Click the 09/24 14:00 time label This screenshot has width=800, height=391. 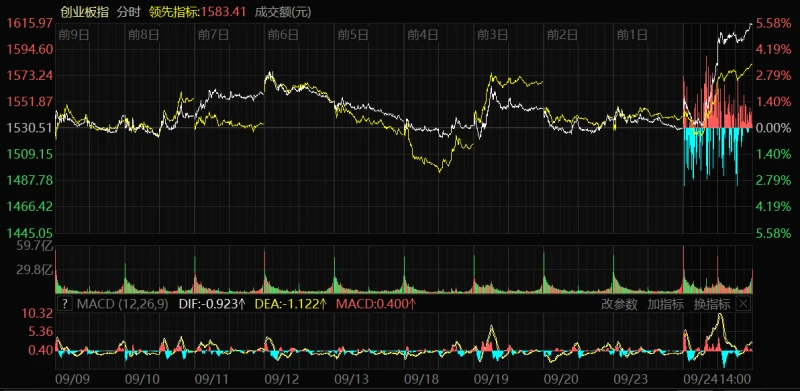pos(718,379)
